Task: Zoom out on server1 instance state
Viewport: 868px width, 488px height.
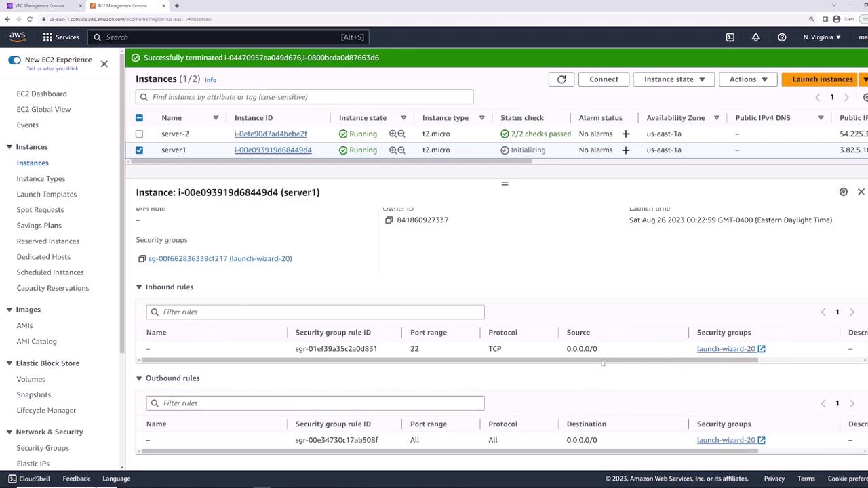Action: coord(401,150)
